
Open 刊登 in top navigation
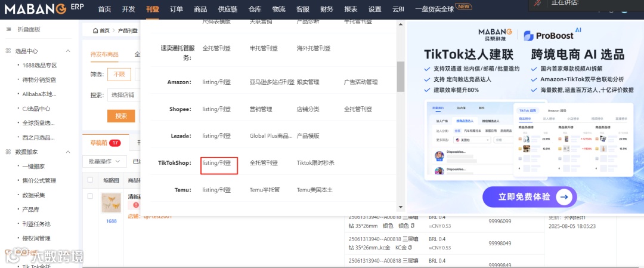(153, 9)
